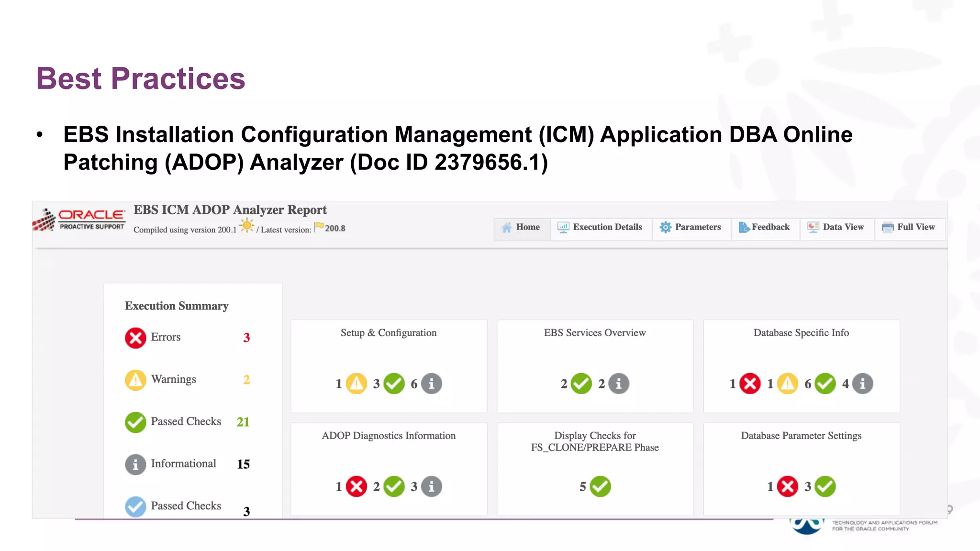980x551 pixels.
Task: Open the Database Parameter Settings section title
Action: click(802, 436)
